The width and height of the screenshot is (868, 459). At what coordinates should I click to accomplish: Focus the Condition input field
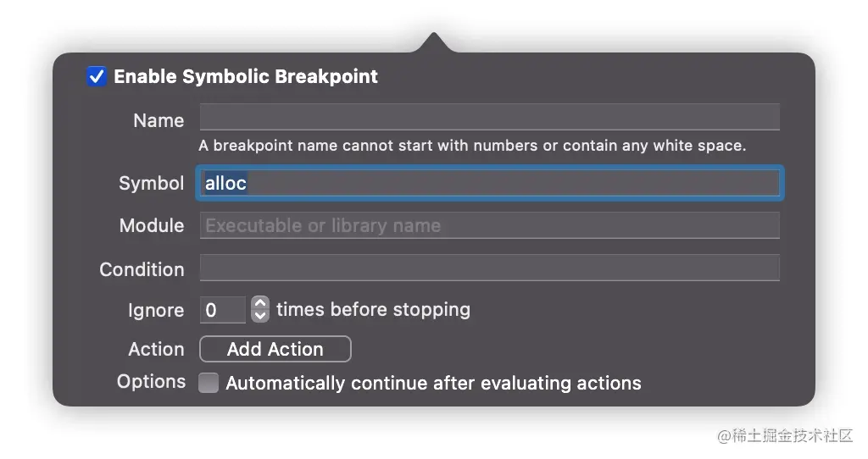click(489, 268)
